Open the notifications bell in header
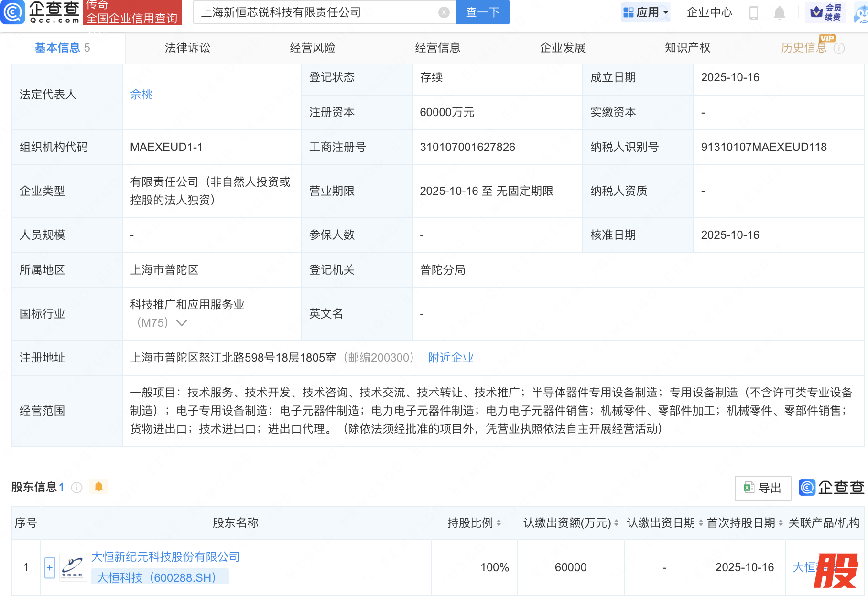Viewport: 868px width, 597px height. coord(780,12)
